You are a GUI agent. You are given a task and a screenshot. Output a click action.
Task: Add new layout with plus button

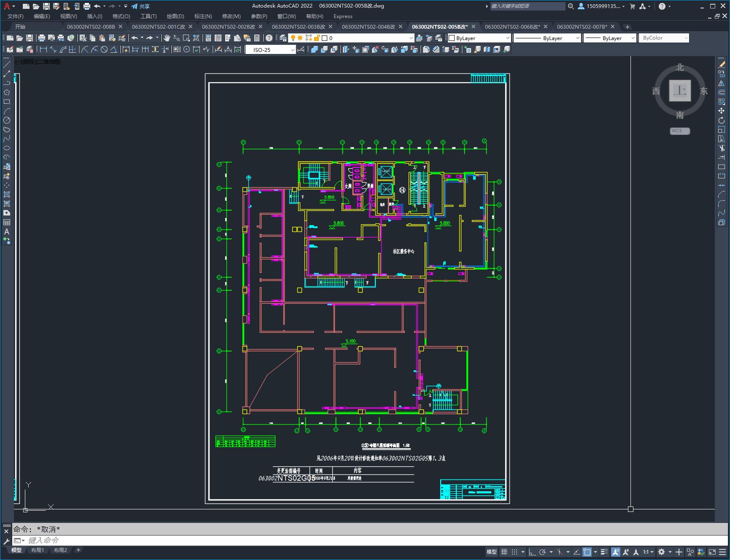tap(78, 550)
